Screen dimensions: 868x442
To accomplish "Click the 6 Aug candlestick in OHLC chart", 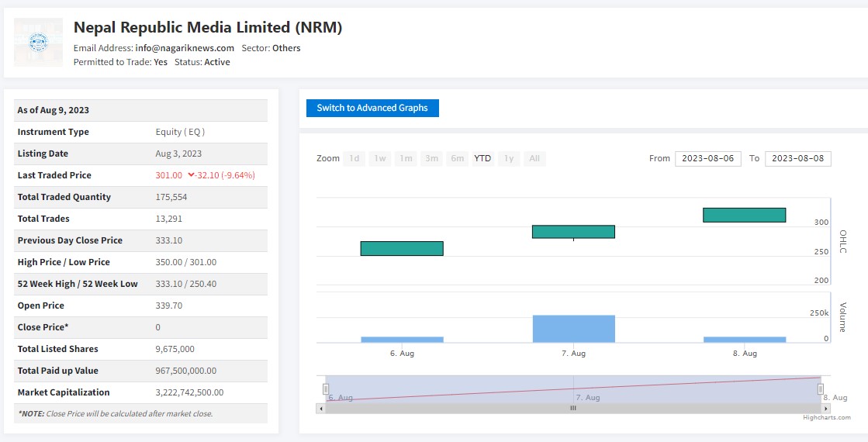I will click(x=402, y=248).
